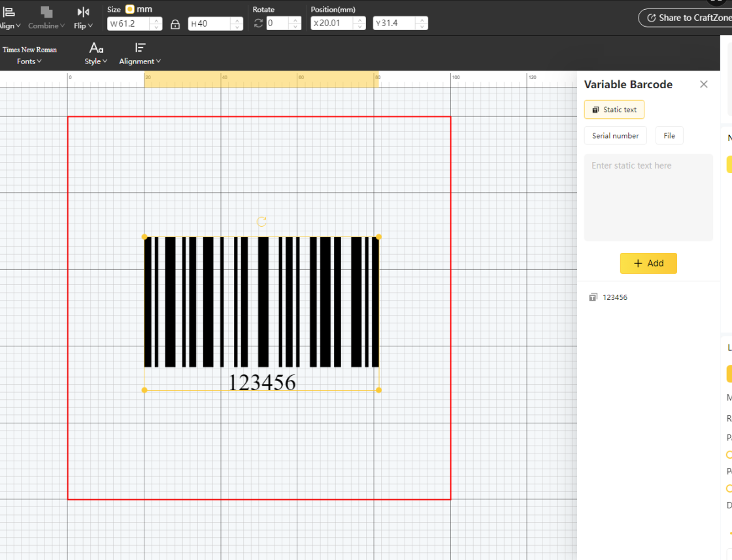Open the Align dropdown menu
The image size is (732, 560).
pyautogui.click(x=9, y=18)
